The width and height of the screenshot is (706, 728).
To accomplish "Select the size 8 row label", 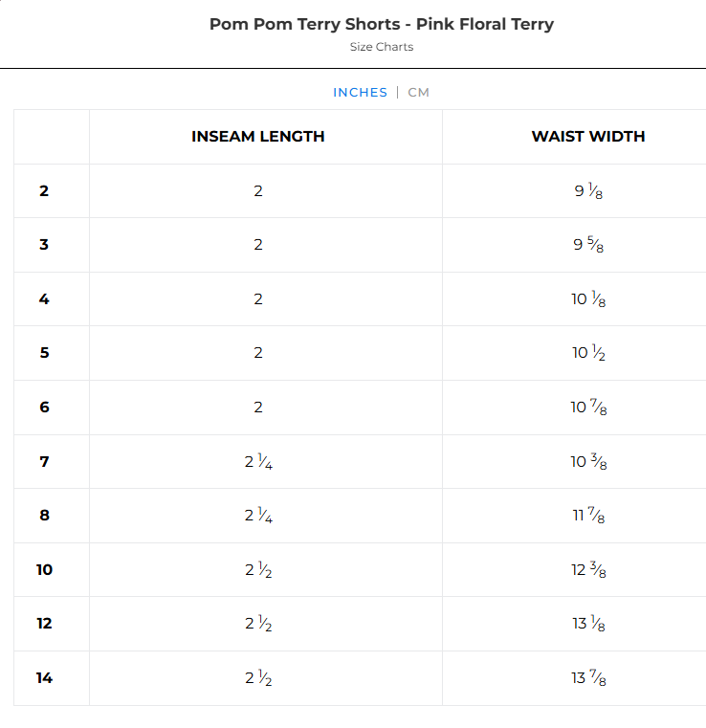I will 44,516.
